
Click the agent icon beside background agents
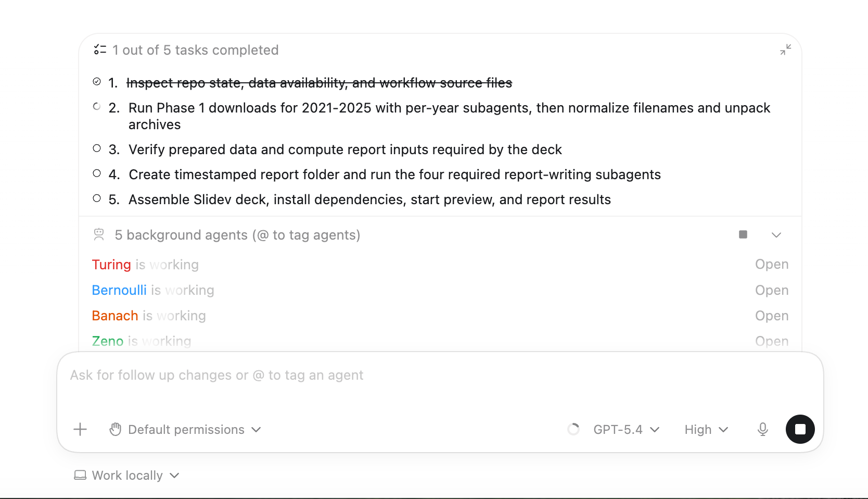click(98, 234)
